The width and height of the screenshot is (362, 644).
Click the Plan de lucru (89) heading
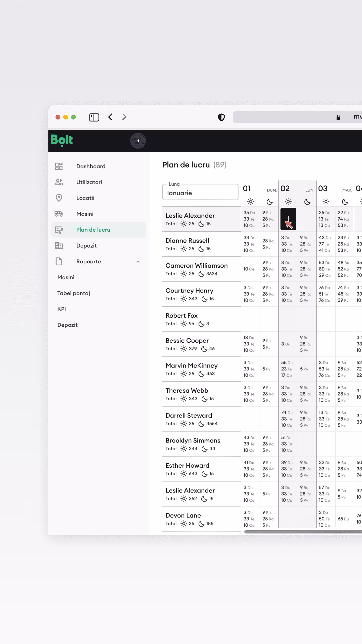click(194, 165)
